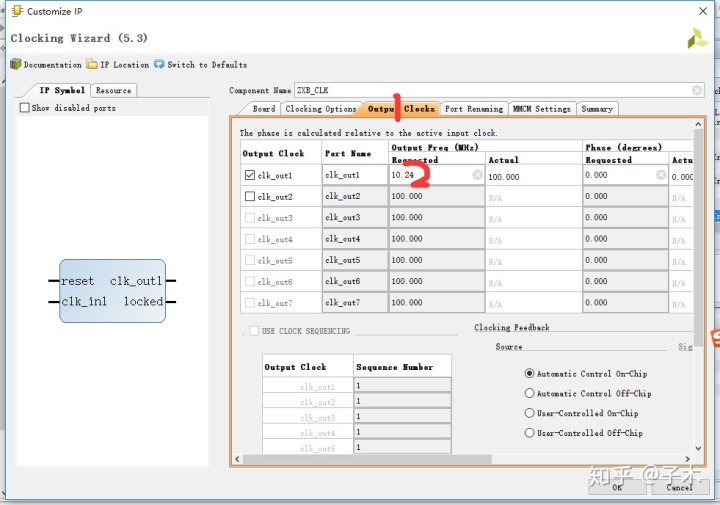Open the Port Renaming tab
The width and height of the screenshot is (720, 505).
[474, 109]
